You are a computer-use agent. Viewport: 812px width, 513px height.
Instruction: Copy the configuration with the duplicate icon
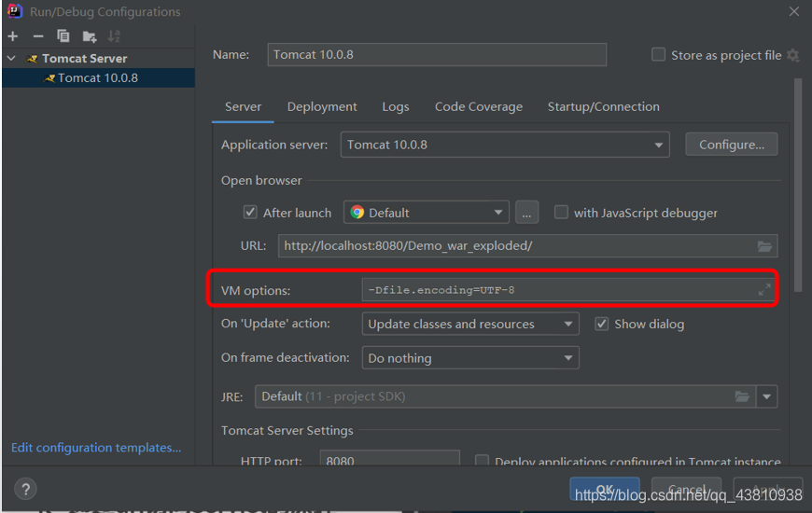[63, 36]
